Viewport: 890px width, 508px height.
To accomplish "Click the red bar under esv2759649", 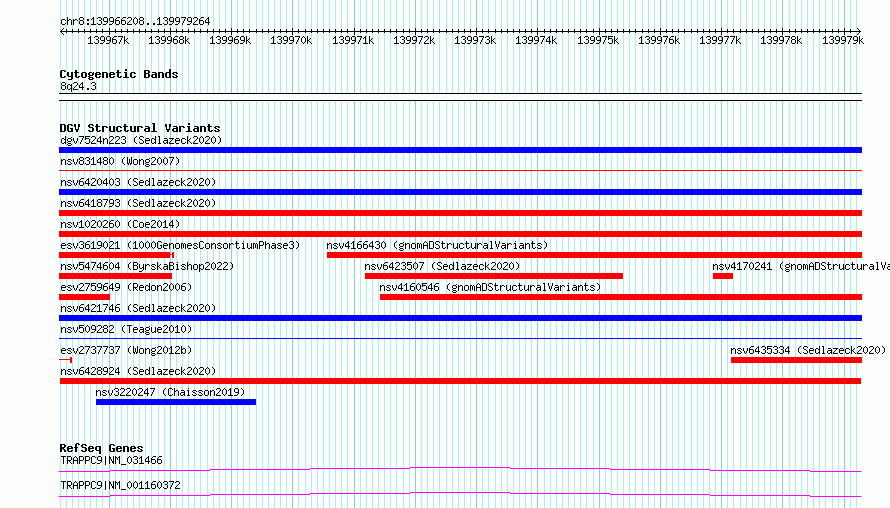I will (85, 297).
